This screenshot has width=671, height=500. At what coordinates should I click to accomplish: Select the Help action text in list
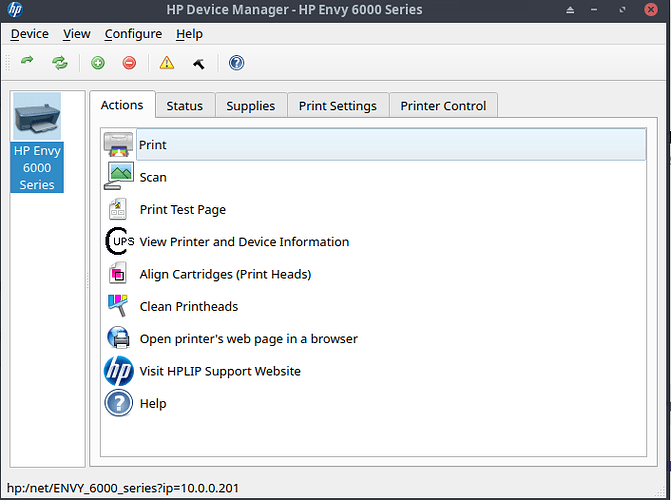point(153,403)
